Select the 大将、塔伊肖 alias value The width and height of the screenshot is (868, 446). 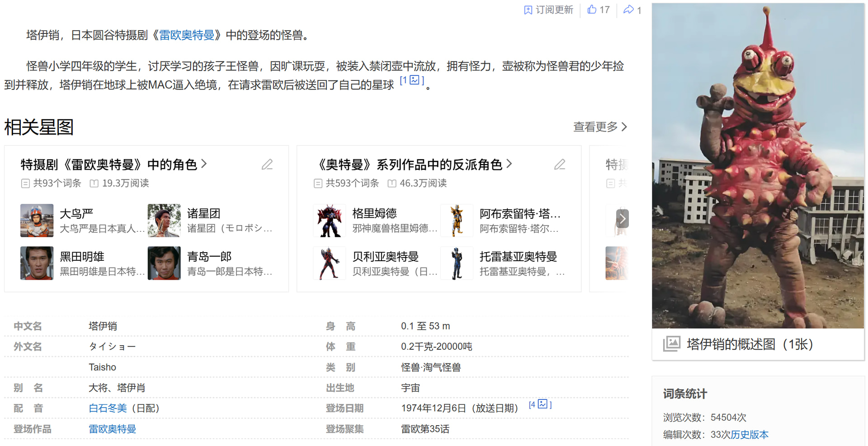[x=117, y=388]
